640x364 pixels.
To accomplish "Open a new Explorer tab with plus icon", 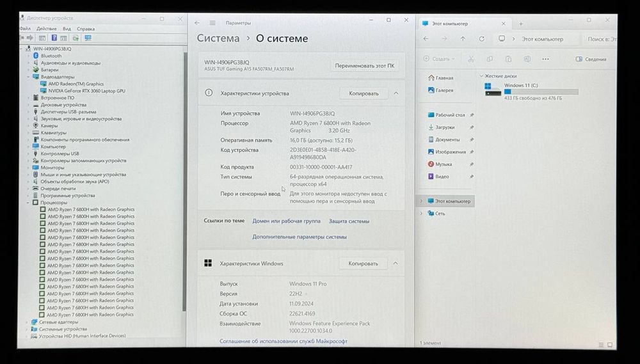I will (521, 24).
